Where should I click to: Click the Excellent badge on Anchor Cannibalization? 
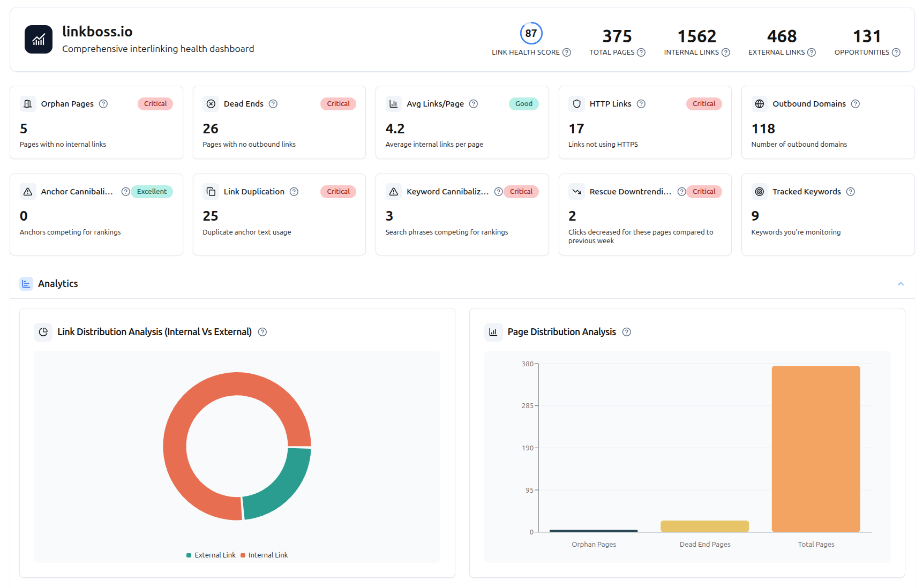tap(152, 191)
